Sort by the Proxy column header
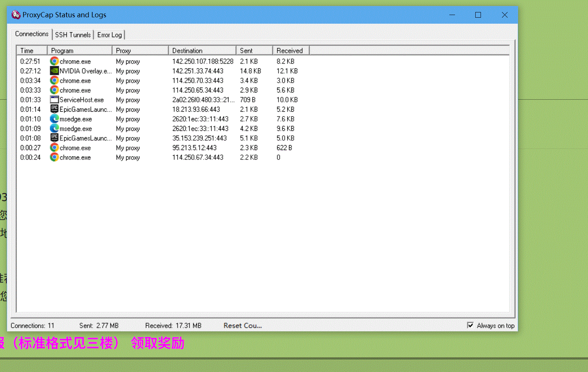Viewport: 588px width, 372px height. (x=140, y=50)
